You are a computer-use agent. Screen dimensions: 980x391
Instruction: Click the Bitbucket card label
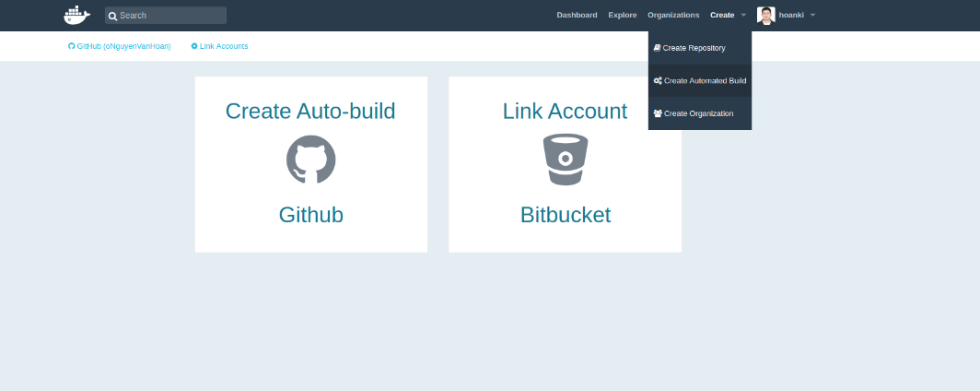(x=565, y=215)
